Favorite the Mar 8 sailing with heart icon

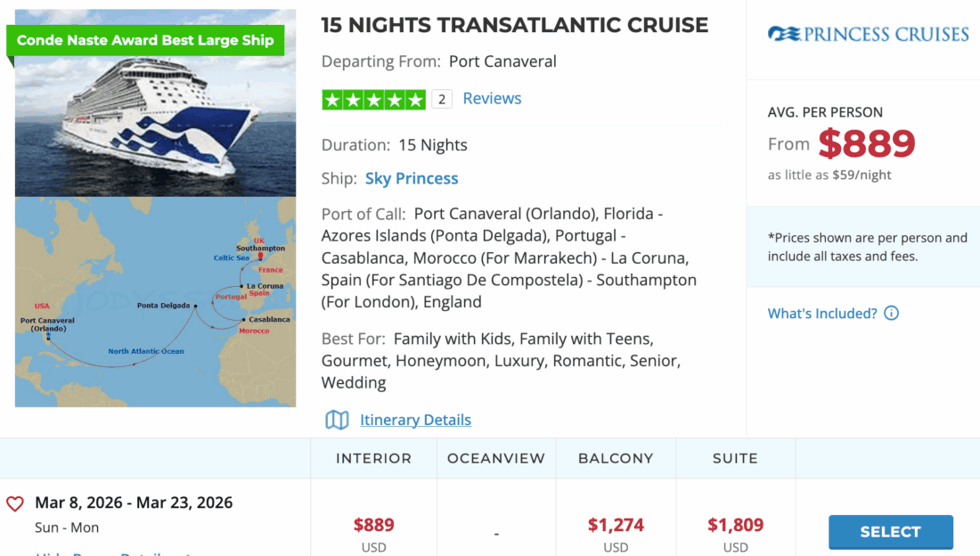click(15, 504)
